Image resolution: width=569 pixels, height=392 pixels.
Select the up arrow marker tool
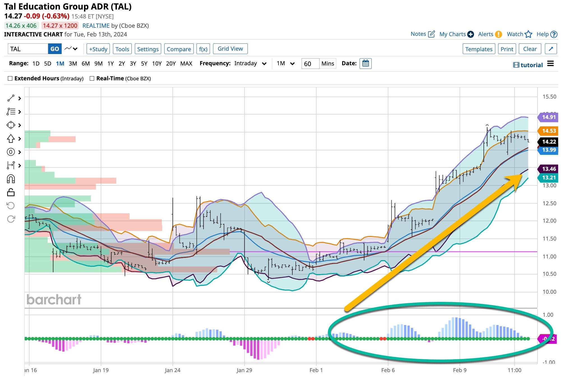11,139
